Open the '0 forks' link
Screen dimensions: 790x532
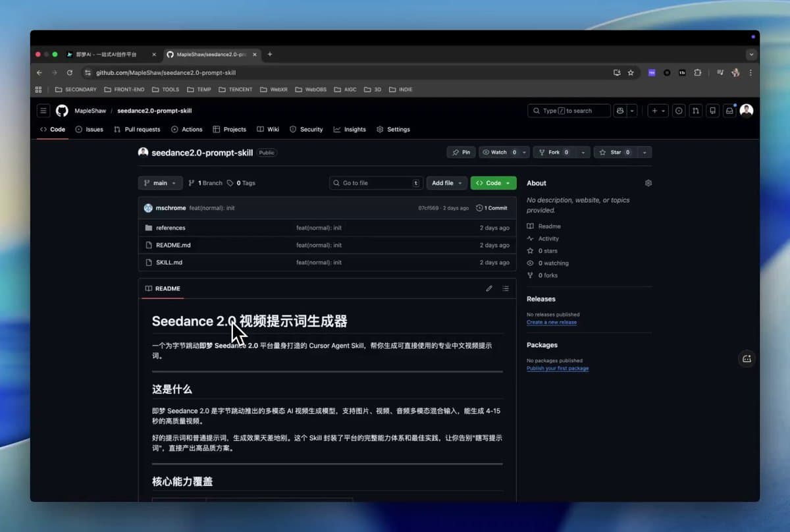[542, 275]
